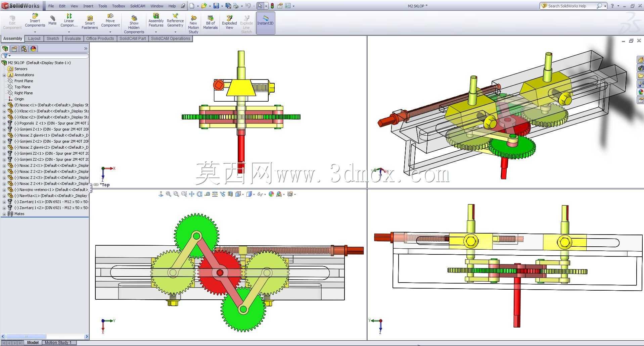Expand the Nosac<1> component
The height and width of the screenshot is (346, 644).
click(x=4, y=105)
